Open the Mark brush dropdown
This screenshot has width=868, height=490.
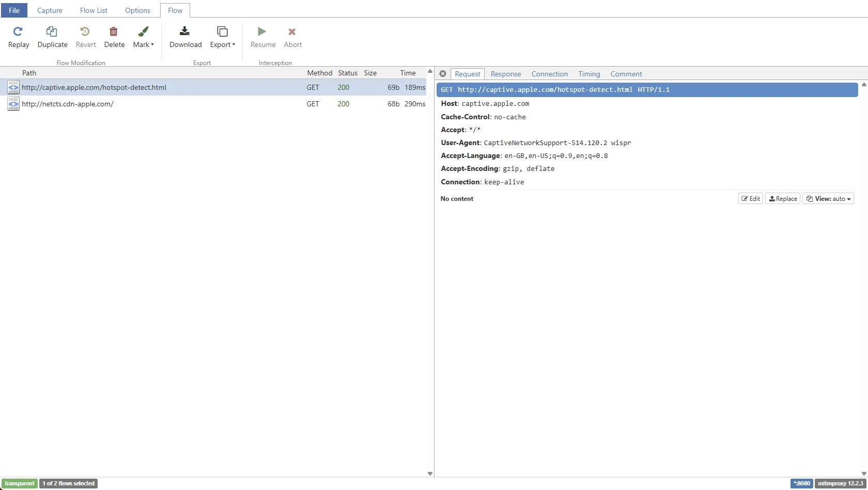(x=143, y=38)
